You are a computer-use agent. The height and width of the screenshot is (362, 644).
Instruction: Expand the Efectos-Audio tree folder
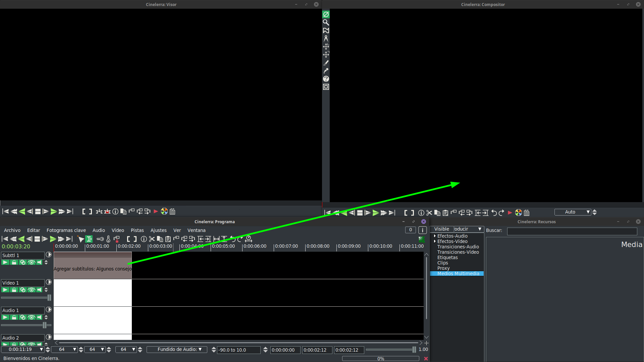[x=435, y=236]
